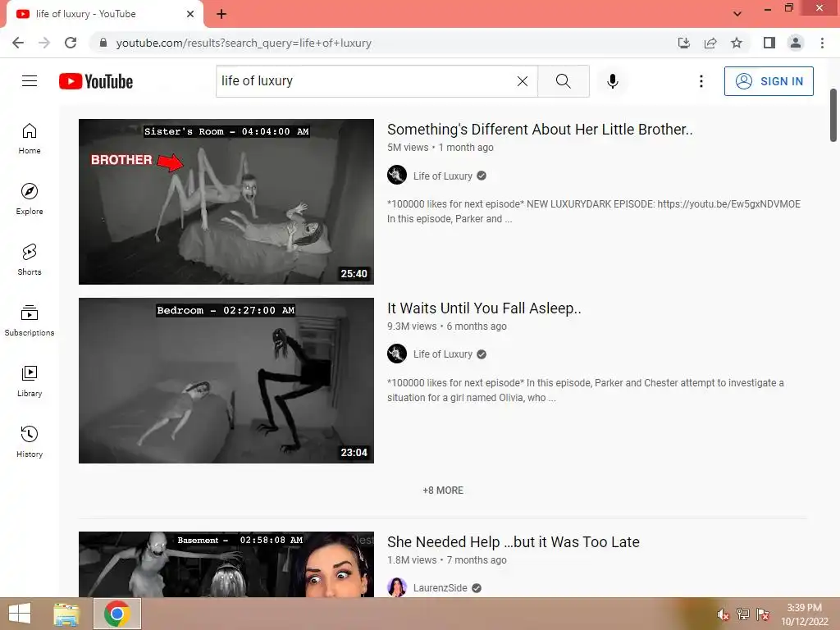Open Chrome profile avatar
This screenshot has width=840, height=630.
tap(796, 43)
